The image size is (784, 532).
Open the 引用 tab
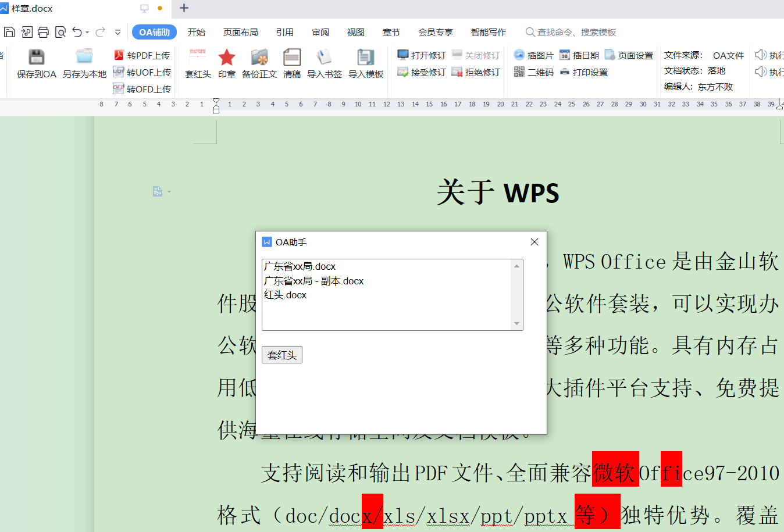285,32
